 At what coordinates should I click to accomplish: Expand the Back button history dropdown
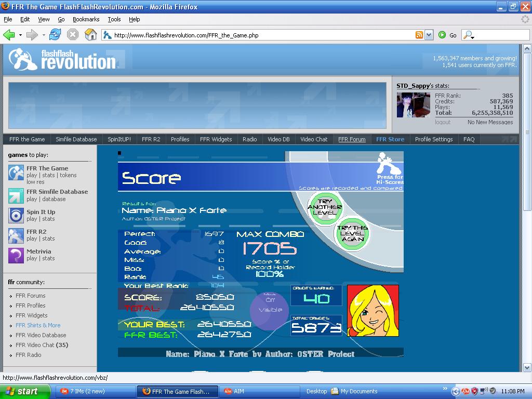click(x=20, y=35)
